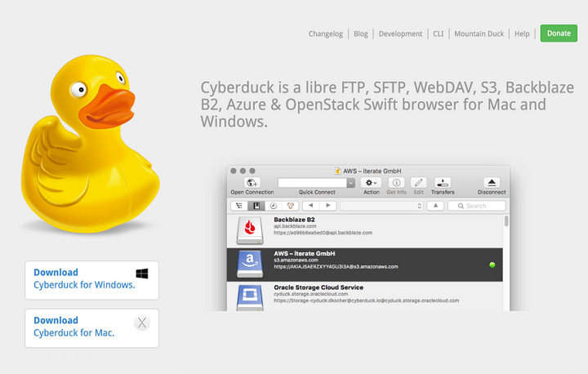Image resolution: width=588 pixels, height=374 pixels.
Task: Click the s3.amazonaws.com hostname text
Action: tap(296, 260)
